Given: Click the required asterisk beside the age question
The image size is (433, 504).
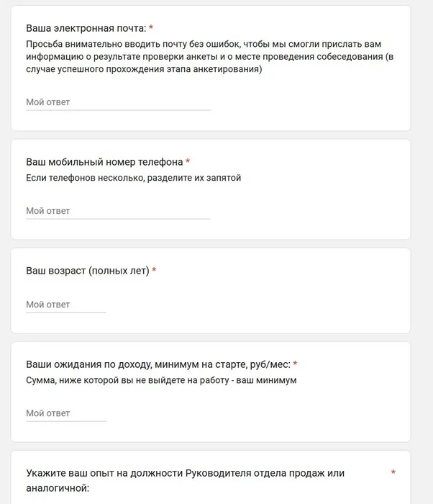Looking at the screenshot, I should (x=154, y=271).
